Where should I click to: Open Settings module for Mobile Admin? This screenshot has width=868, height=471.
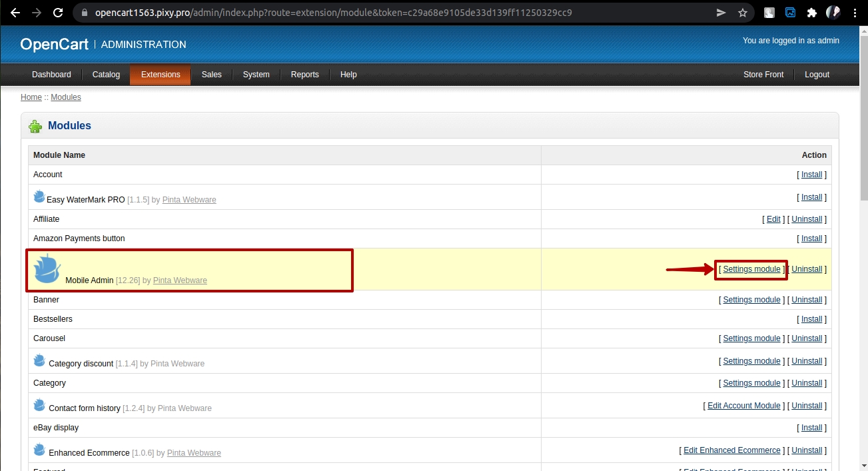751,269
